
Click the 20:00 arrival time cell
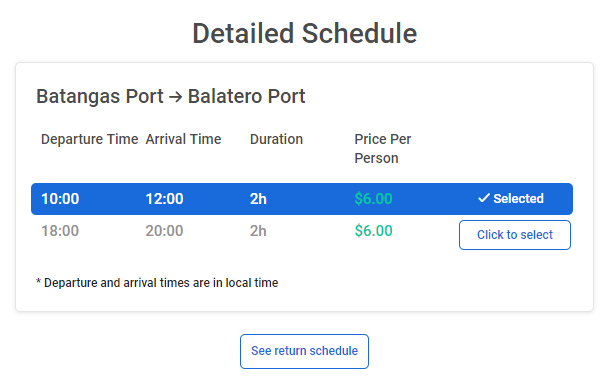pyautogui.click(x=165, y=231)
